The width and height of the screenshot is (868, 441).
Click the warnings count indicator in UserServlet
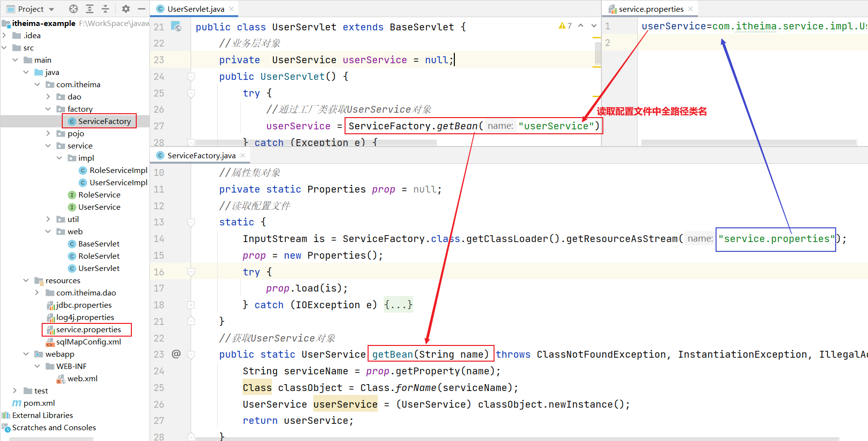pos(565,25)
